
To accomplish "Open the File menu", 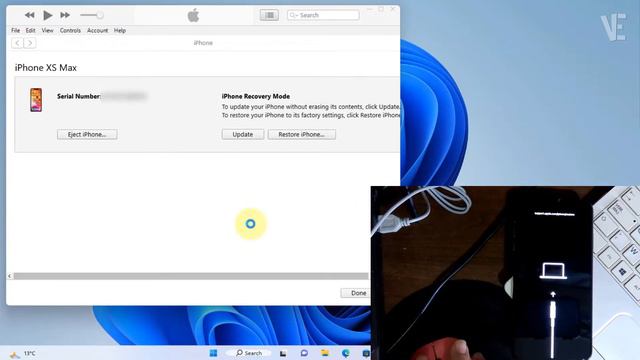I will point(16,30).
